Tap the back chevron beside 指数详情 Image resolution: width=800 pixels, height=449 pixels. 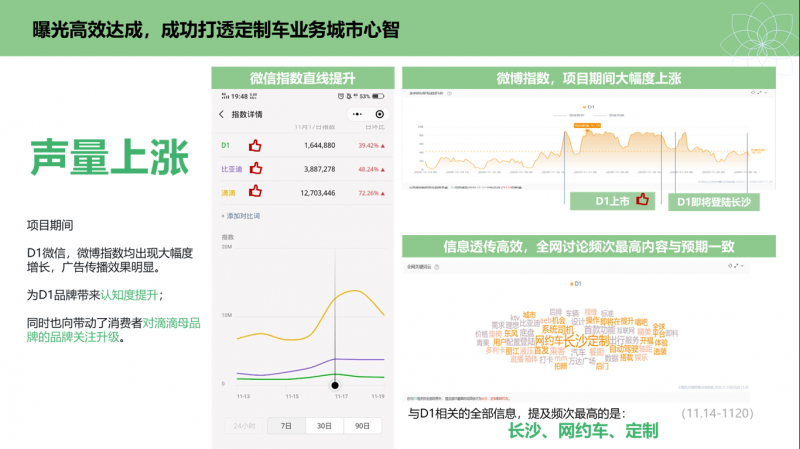tap(221, 114)
